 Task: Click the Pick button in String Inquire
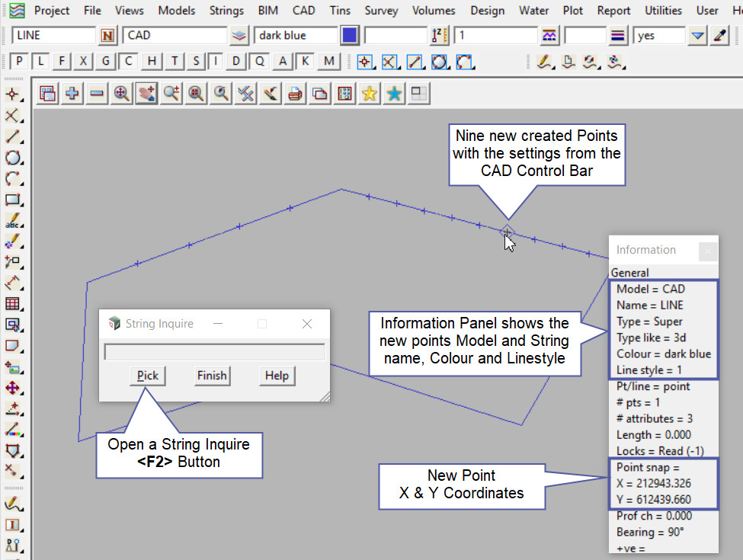click(147, 376)
